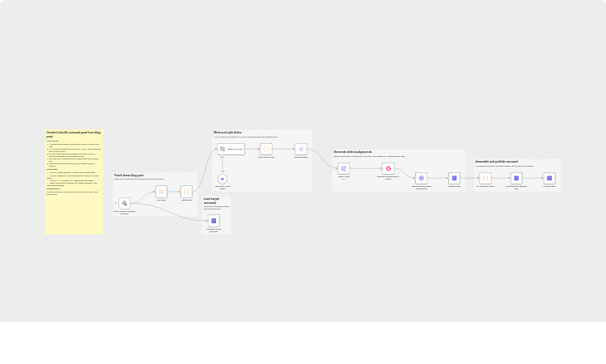The image size is (606, 364).
Task: Select the globe HTTP Request node
Action: click(x=422, y=178)
